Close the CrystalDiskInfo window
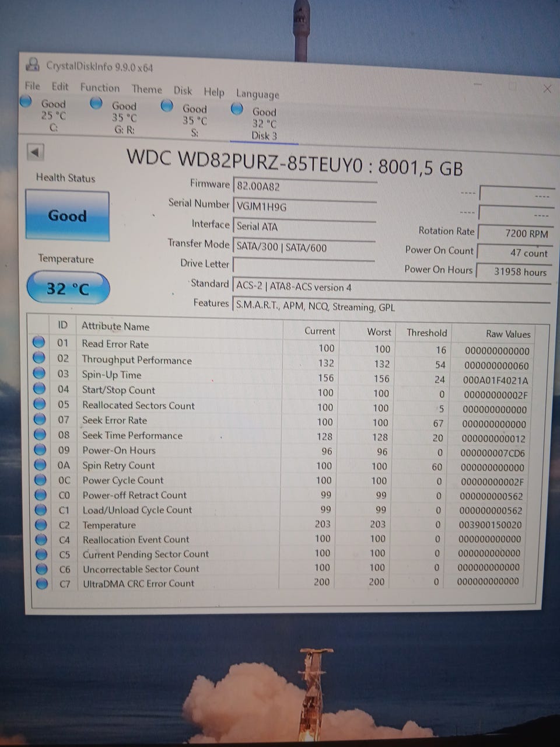Screen dimensions: 560x747 click(x=547, y=89)
